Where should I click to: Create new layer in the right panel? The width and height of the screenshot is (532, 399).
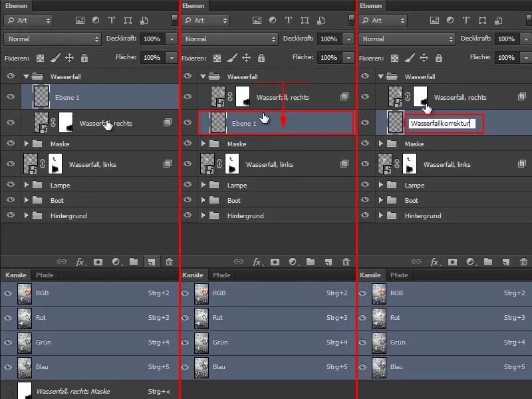(505, 261)
